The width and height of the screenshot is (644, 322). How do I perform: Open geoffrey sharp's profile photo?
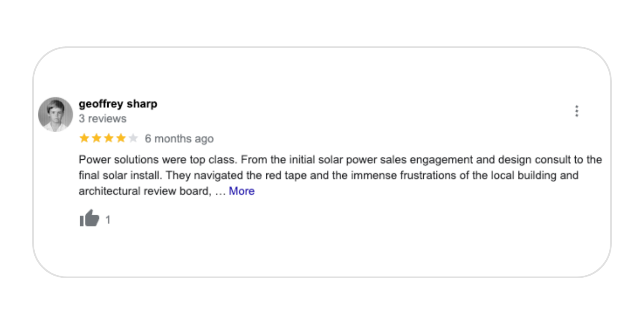pyautogui.click(x=55, y=114)
